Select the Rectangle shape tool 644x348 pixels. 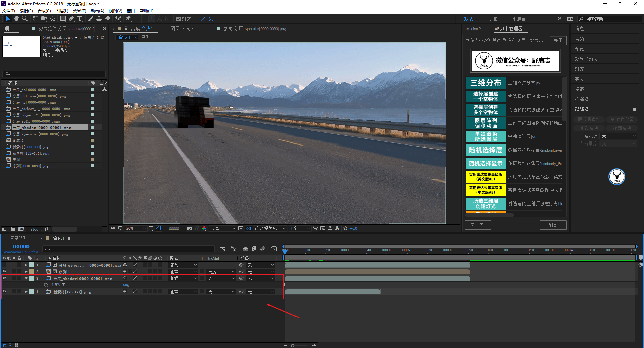pos(63,19)
